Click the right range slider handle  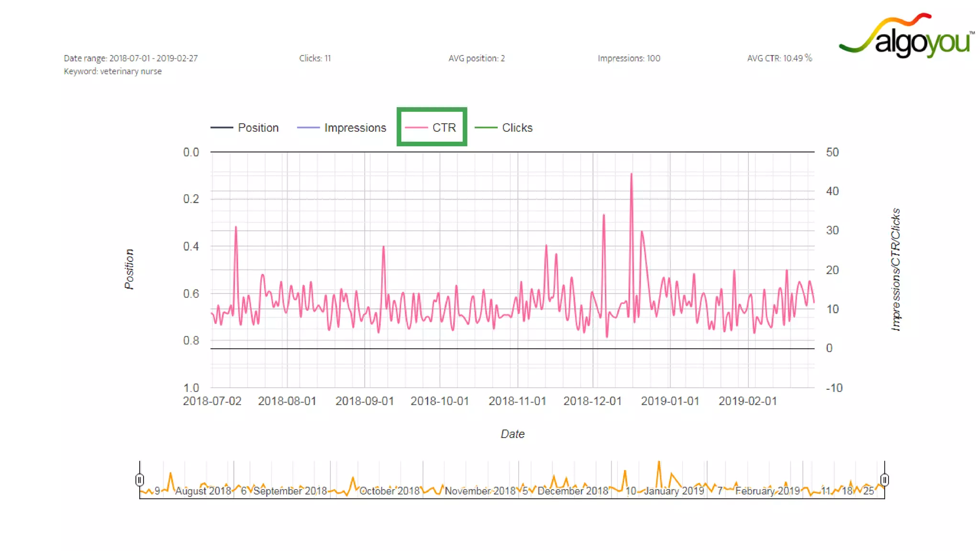[884, 479]
